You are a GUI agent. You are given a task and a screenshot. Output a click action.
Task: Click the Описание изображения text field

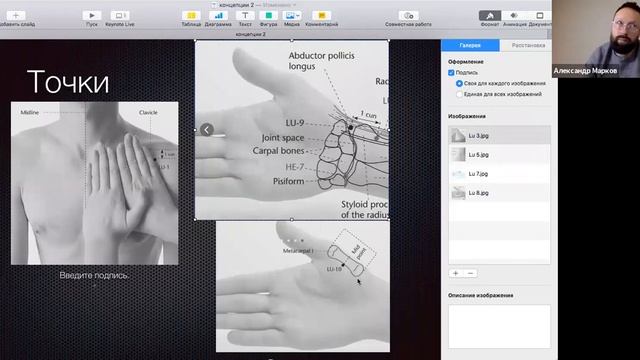[x=500, y=327]
